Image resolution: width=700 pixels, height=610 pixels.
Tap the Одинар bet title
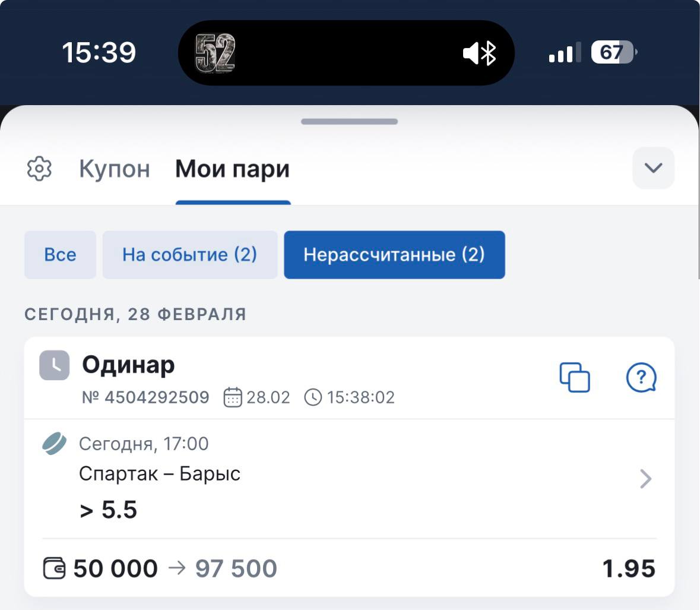coord(128,365)
